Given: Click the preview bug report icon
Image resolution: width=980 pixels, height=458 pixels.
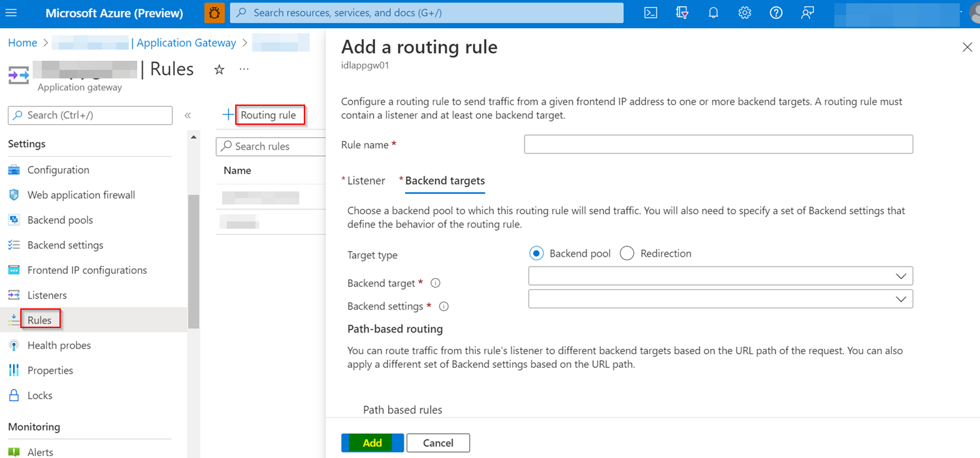Looking at the screenshot, I should pyautogui.click(x=214, y=13).
